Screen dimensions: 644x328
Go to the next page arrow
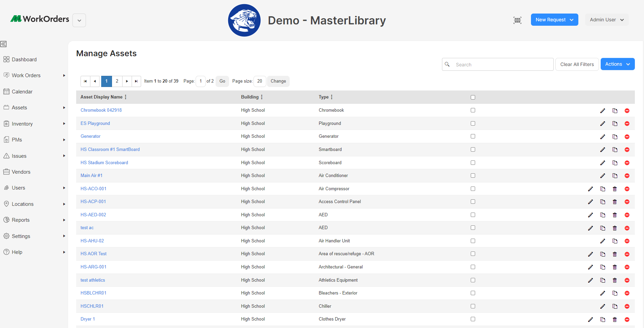[x=127, y=81]
